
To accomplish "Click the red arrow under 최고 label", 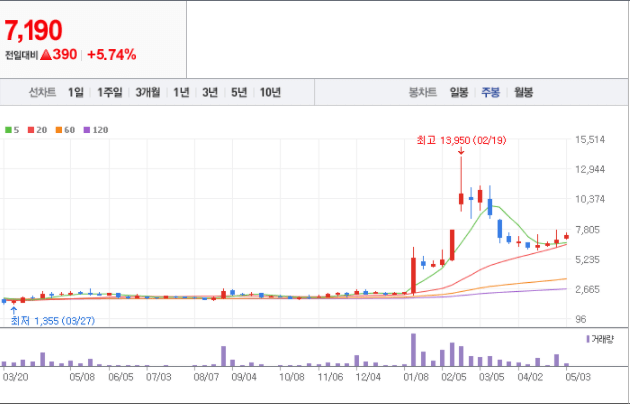I will 461,151.
